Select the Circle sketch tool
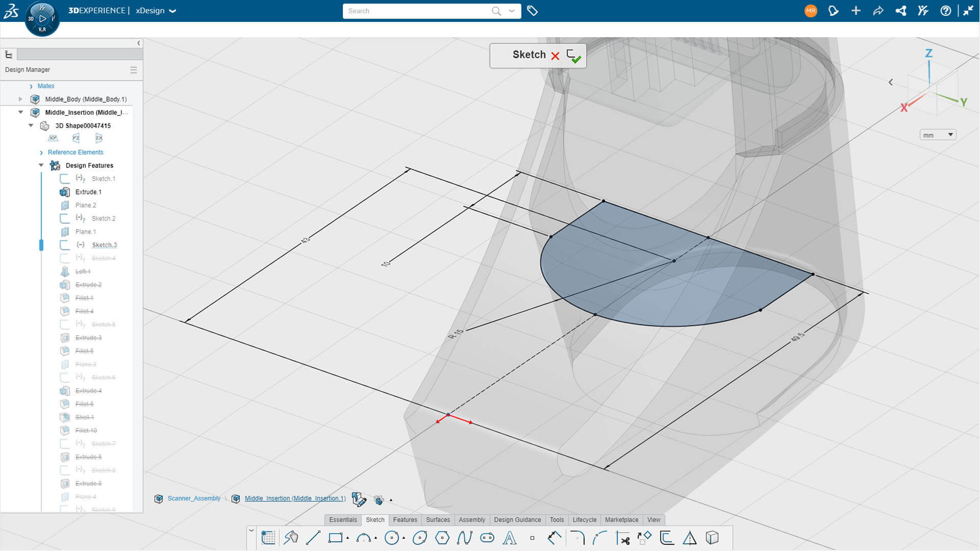The width and height of the screenshot is (980, 553). click(x=391, y=538)
